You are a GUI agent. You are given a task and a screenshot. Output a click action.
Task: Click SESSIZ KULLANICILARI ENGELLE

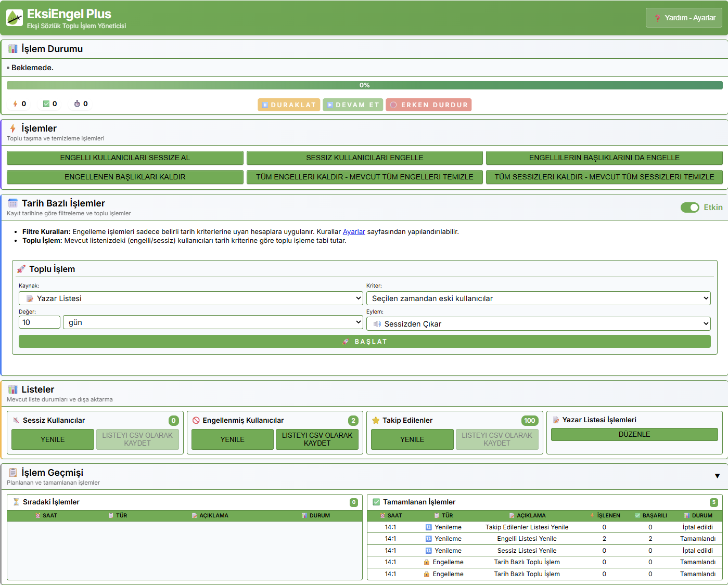365,158
